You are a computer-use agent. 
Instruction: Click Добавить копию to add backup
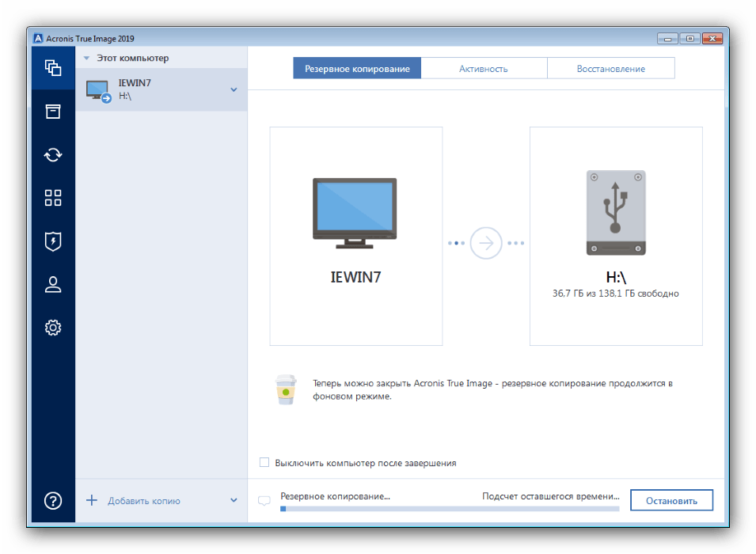pyautogui.click(x=142, y=500)
